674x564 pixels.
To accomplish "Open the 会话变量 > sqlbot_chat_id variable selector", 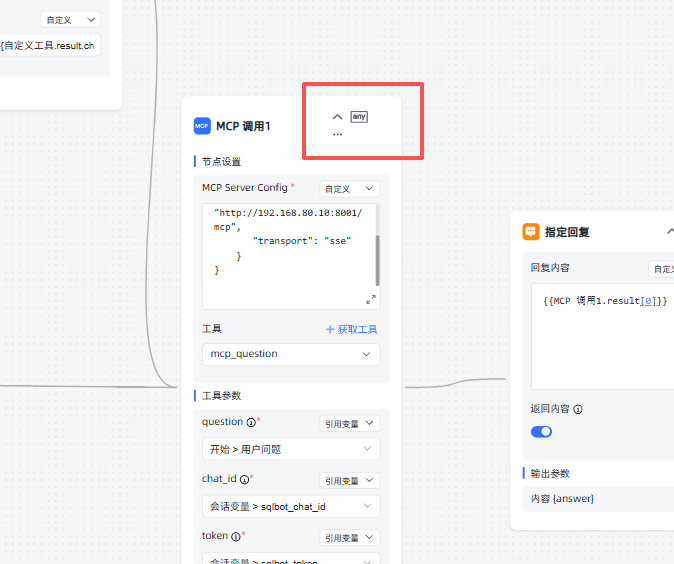I will [291, 506].
